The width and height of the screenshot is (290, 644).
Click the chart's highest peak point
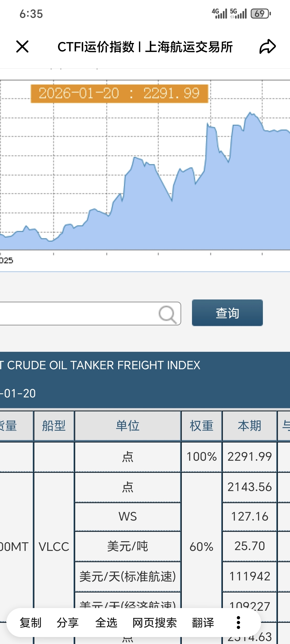point(250,112)
